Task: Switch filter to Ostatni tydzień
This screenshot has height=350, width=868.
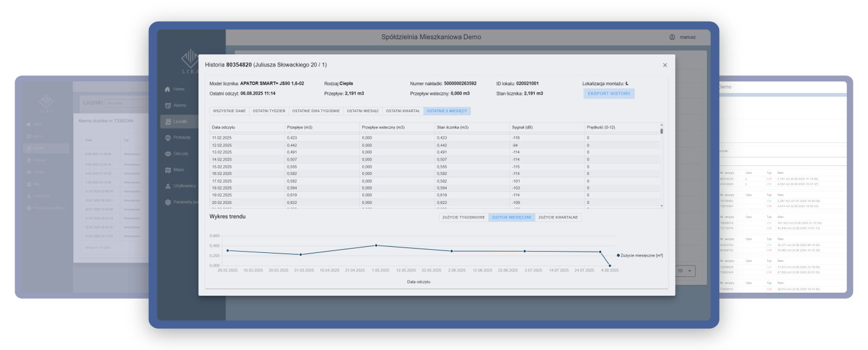Action: 268,111
